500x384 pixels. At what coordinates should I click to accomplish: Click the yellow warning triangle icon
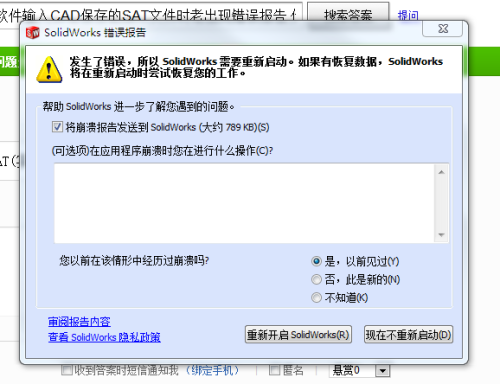(49, 69)
